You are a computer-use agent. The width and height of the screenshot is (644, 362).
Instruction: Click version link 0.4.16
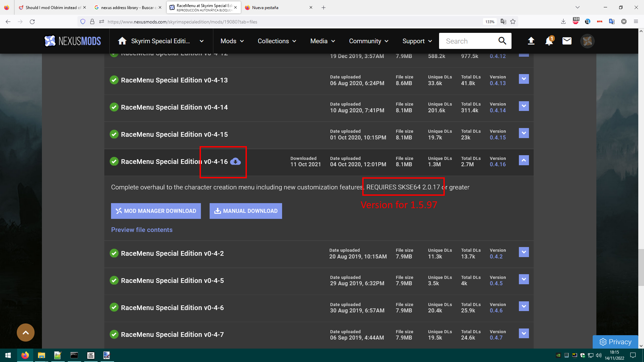pos(498,165)
